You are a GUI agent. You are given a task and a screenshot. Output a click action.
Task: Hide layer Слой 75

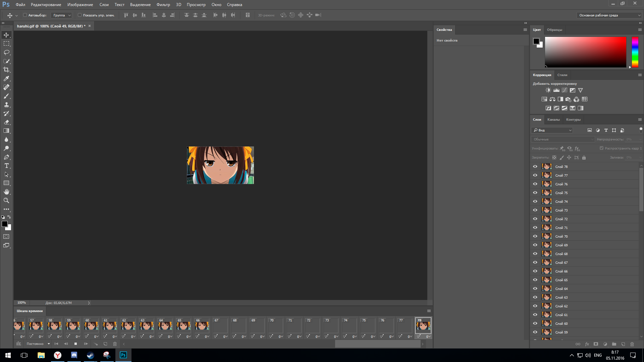click(x=535, y=193)
